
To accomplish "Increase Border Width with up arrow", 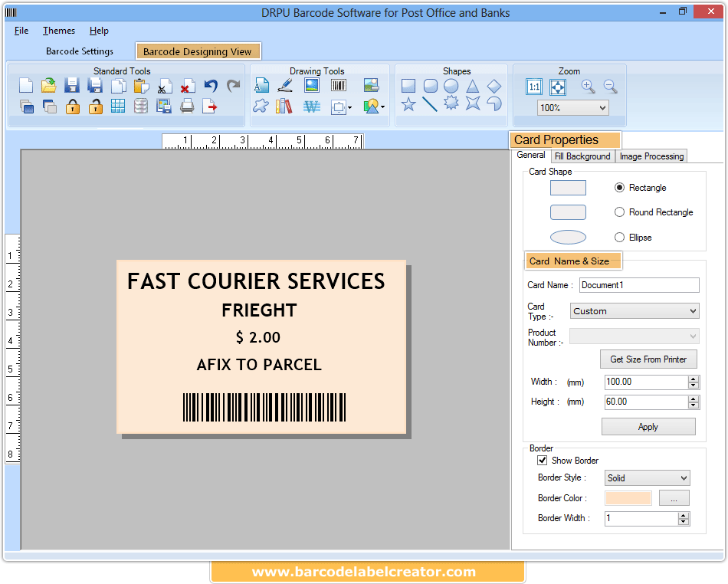I will tap(683, 515).
